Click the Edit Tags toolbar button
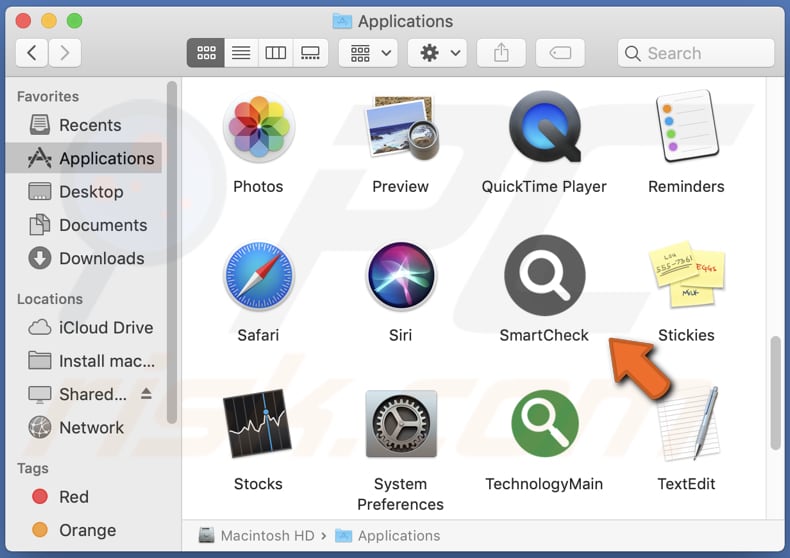This screenshot has width=790, height=558. click(x=560, y=53)
